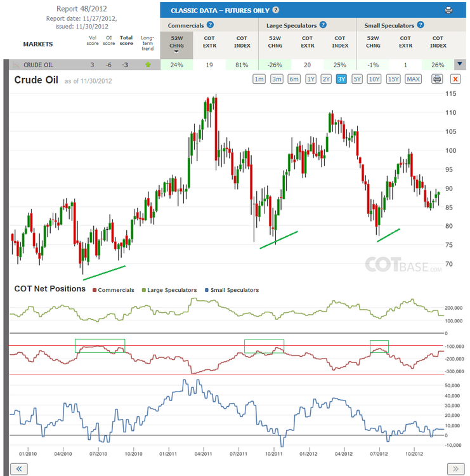Close the Crude Oil chart panel
470x476 pixels.
click(x=455, y=79)
